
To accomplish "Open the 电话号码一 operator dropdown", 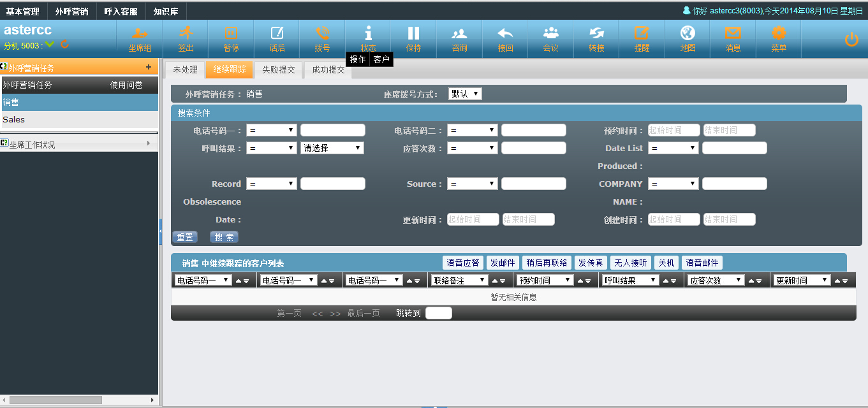I will (x=272, y=130).
